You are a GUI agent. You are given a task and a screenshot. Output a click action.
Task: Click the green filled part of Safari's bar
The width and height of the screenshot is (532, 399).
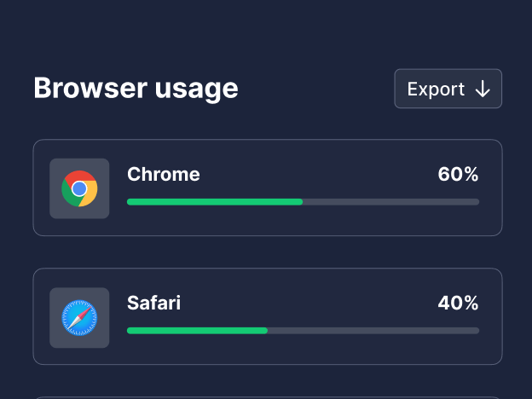click(197, 331)
